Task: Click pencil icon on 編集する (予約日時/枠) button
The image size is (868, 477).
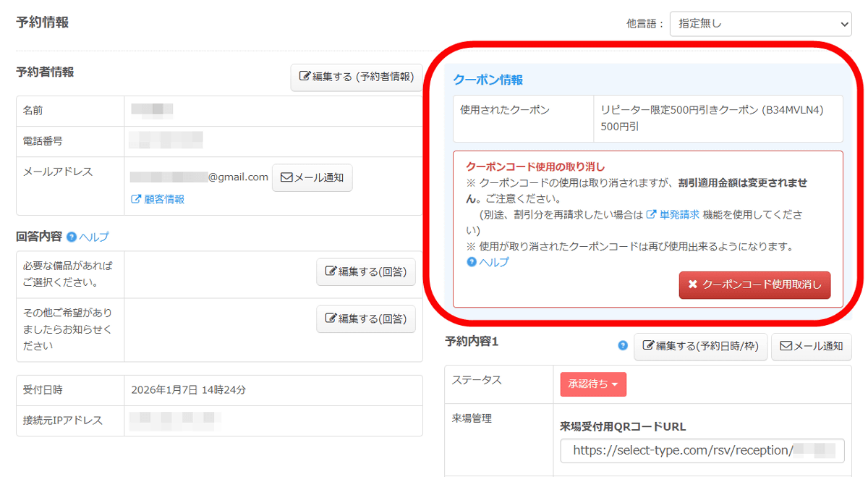Action: [648, 347]
